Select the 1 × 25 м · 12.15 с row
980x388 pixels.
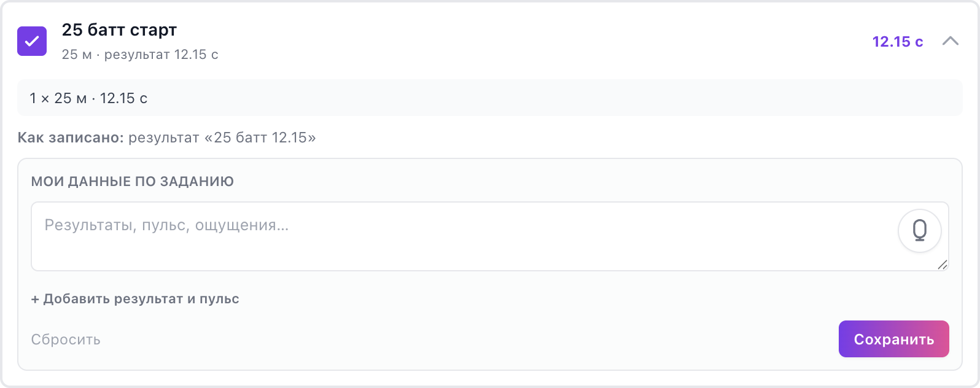490,98
